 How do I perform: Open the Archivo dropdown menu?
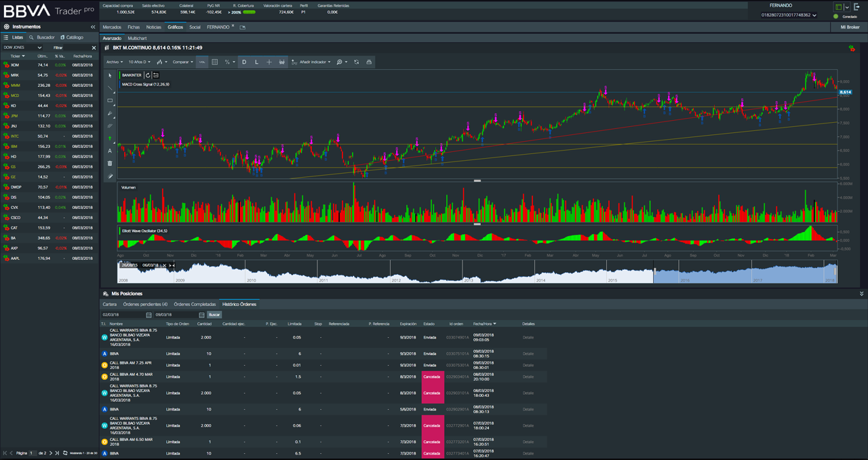pyautogui.click(x=115, y=62)
